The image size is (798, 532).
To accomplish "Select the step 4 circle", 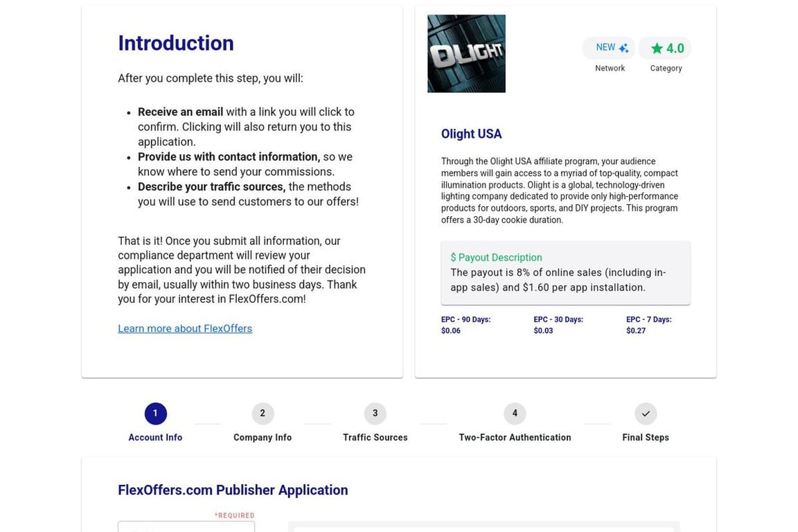I will point(515,414).
